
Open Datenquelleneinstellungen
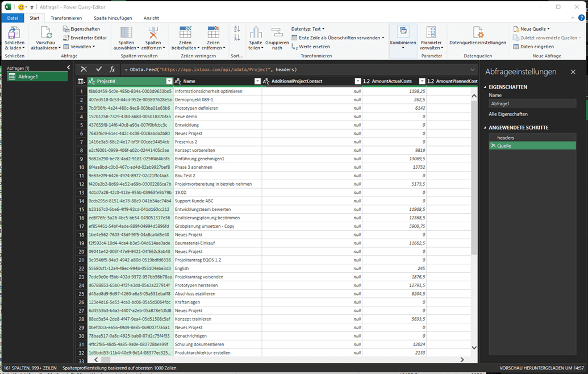pos(478,36)
